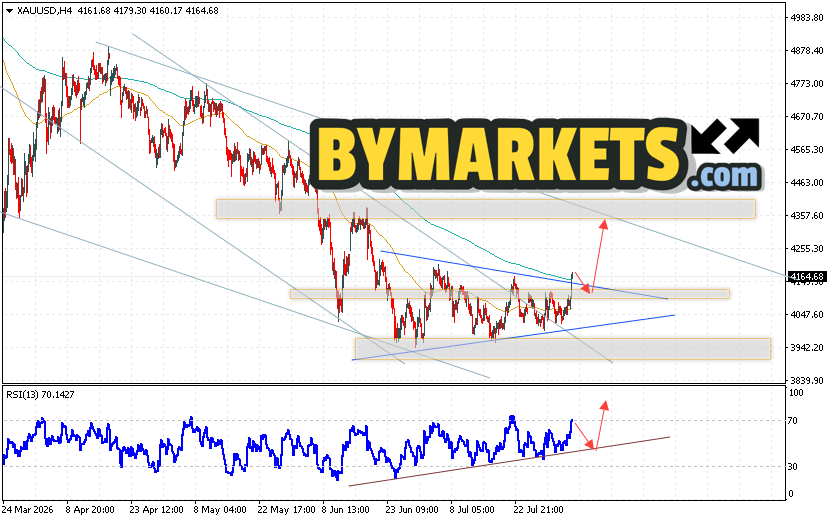Select the upper gray resistance zone near 4357.60
Screen dimensions: 831x521
485,209
